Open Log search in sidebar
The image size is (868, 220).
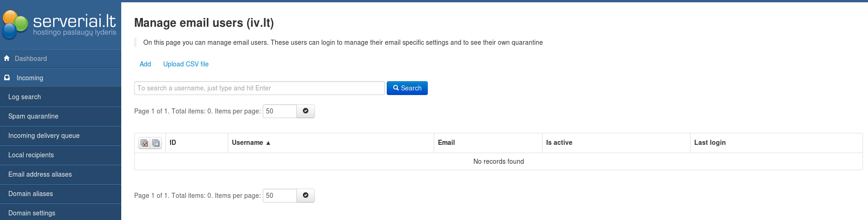(x=24, y=97)
